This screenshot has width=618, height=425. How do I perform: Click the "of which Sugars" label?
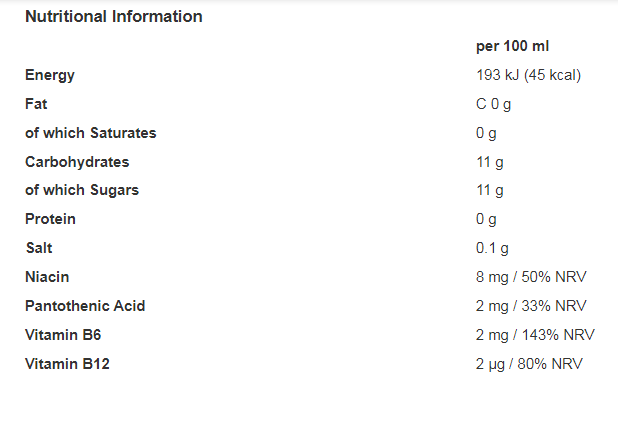click(x=82, y=190)
